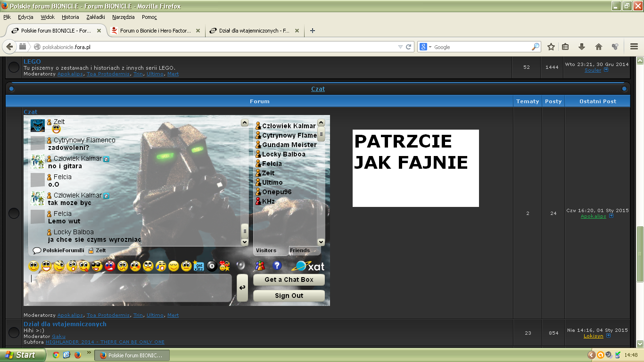Open the Edycja menu
Image resolution: width=644 pixels, height=362 pixels.
25,17
